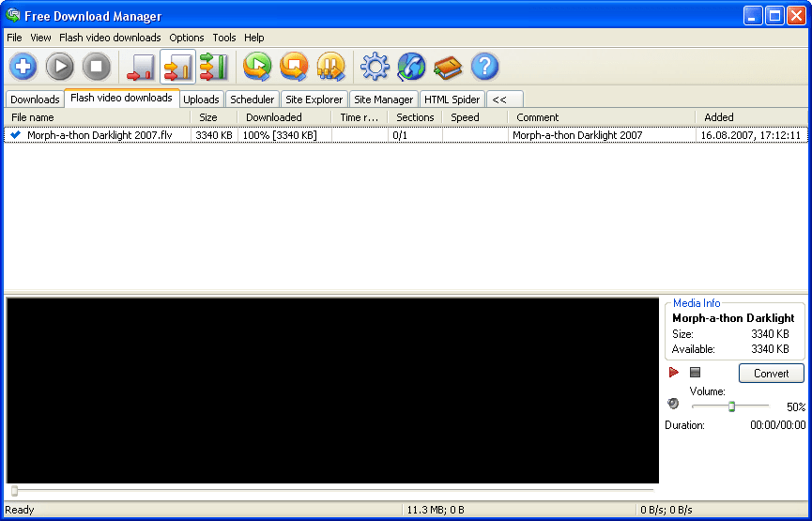Click the Sections column header

415,117
